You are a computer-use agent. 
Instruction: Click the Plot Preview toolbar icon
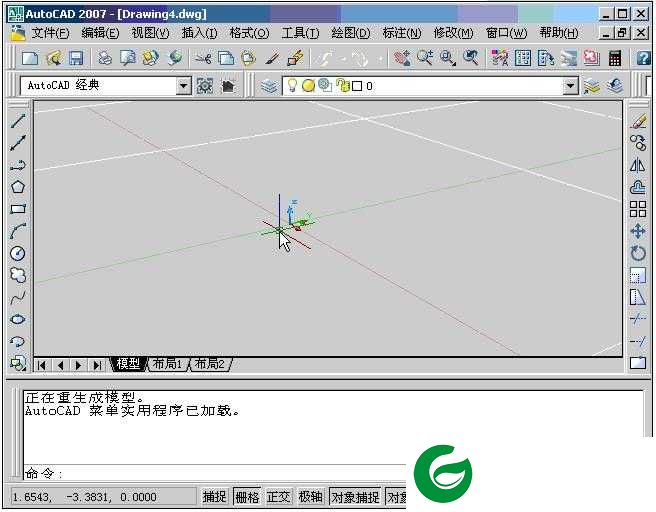[128, 59]
